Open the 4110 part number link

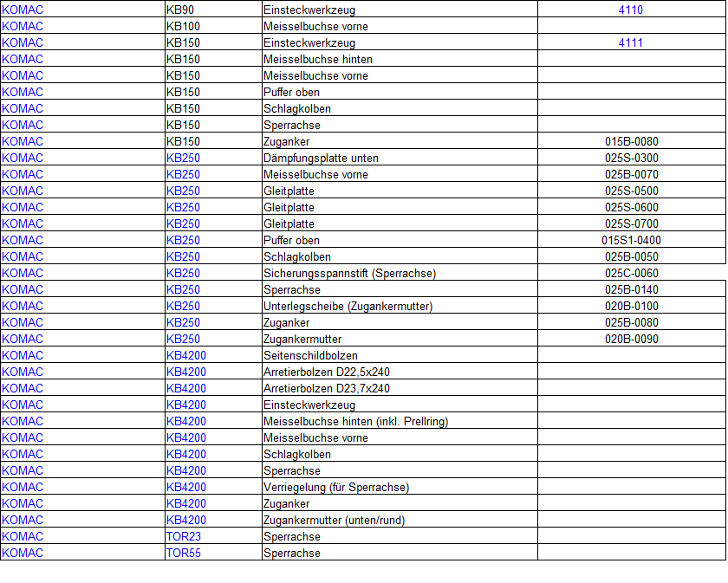tap(631, 10)
